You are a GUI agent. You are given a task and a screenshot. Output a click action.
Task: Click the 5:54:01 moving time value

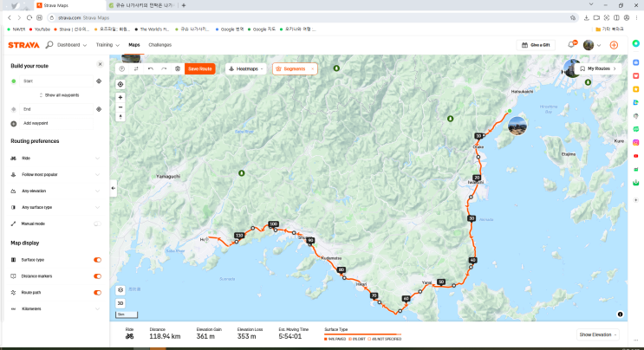click(x=290, y=336)
